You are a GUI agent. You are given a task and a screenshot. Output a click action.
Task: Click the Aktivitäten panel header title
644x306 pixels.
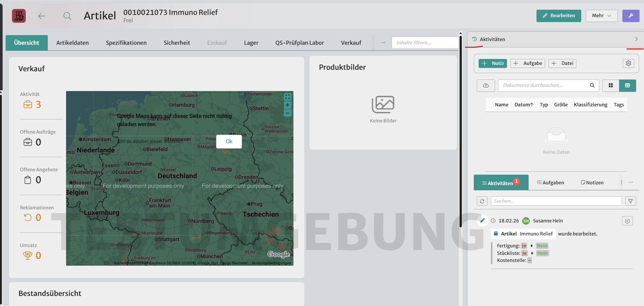pyautogui.click(x=492, y=39)
